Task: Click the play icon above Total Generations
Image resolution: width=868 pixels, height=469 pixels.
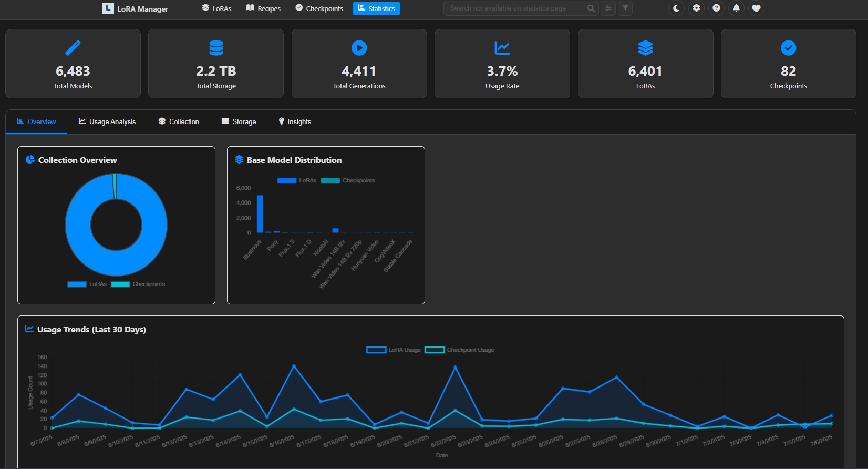Action: pyautogui.click(x=359, y=48)
